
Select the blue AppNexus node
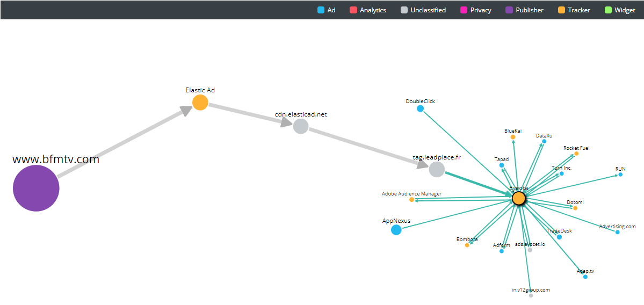(x=396, y=230)
